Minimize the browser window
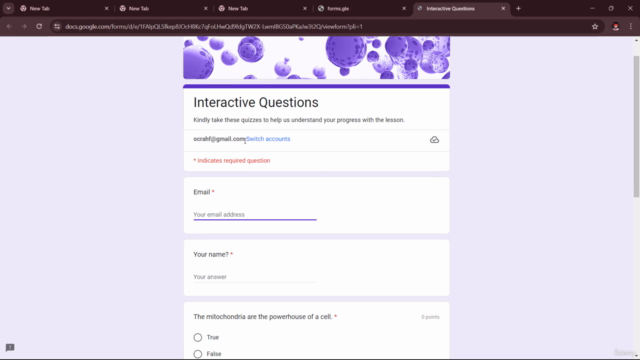 click(x=592, y=8)
